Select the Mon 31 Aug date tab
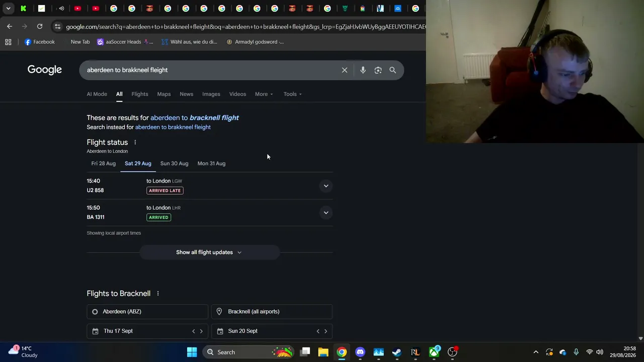Image resolution: width=644 pixels, height=362 pixels. click(x=211, y=163)
